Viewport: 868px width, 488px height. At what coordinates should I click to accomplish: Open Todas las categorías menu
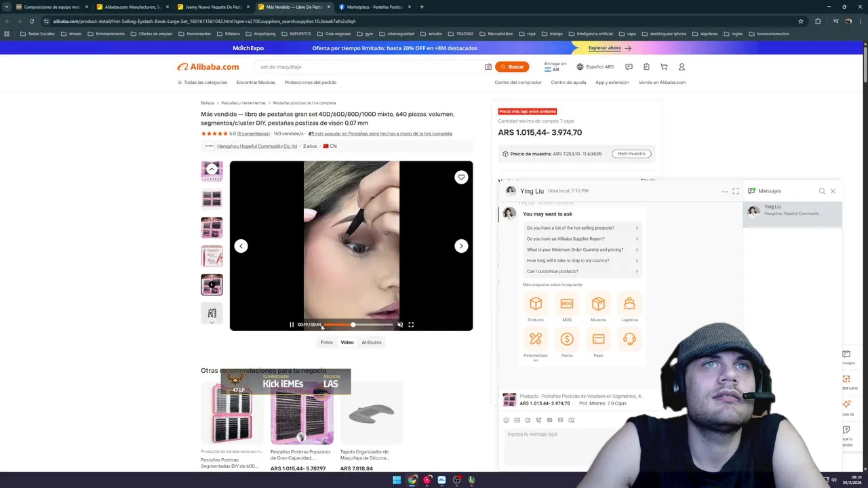(202, 82)
